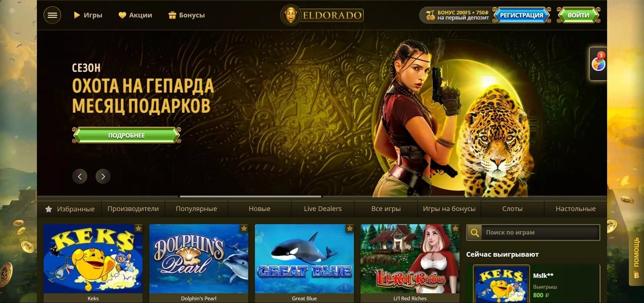Image resolution: width=644 pixels, height=303 pixels.
Task: Click the Регистрация button
Action: (522, 15)
